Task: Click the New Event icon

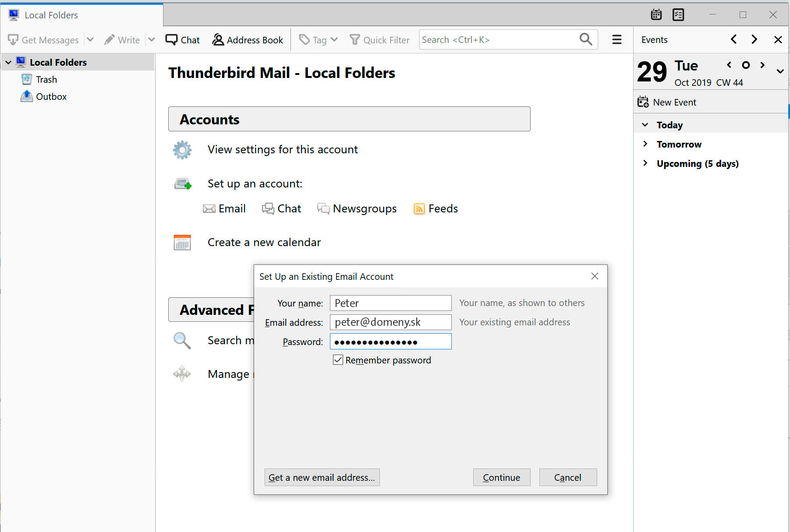Action: (x=643, y=102)
